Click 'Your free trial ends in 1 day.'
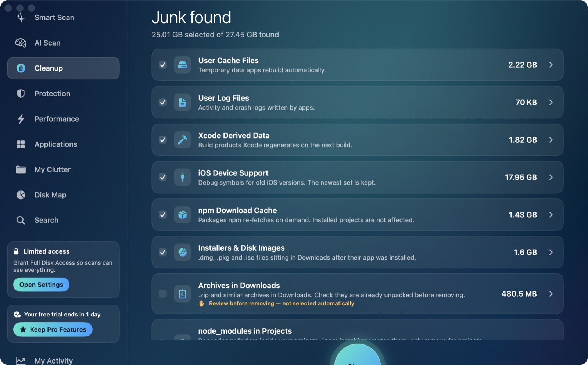Screen dimensions: 588x365 pyautogui.click(x=63, y=315)
